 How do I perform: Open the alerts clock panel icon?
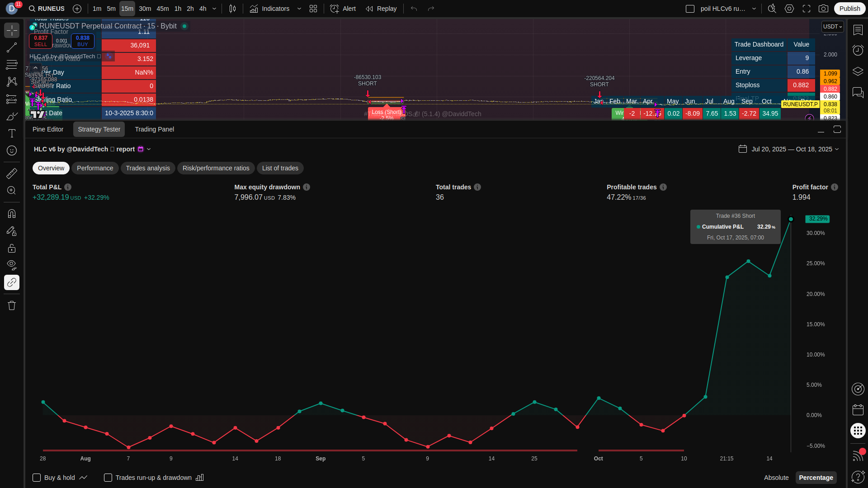pos(858,50)
